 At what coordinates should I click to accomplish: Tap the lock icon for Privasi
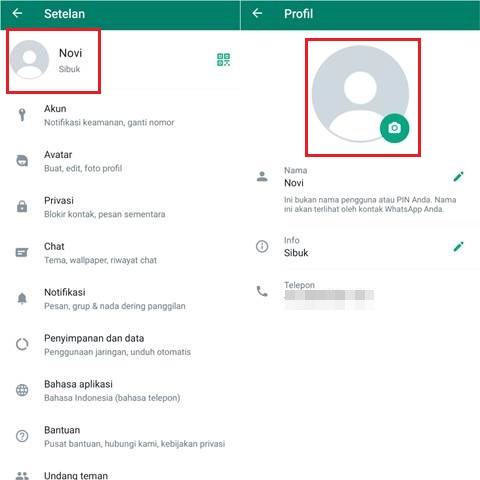click(22, 207)
